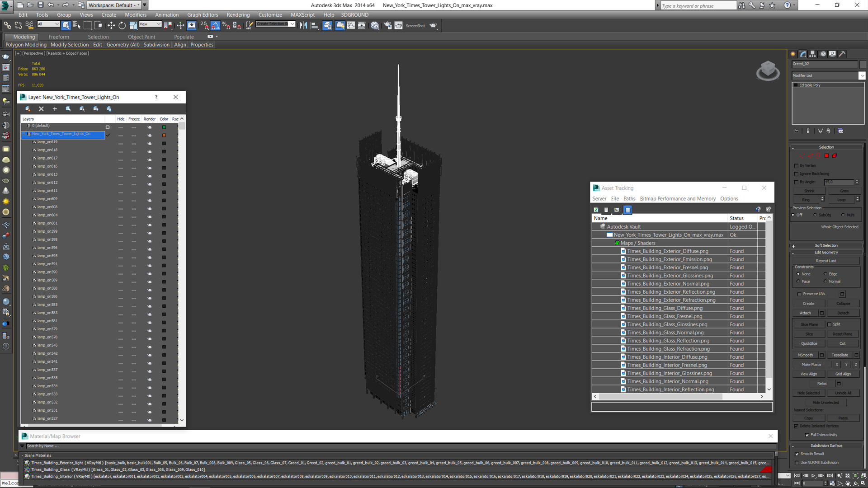Enable Ignore Backfacing checkbox
Screen dimensions: 868x488
coord(797,174)
